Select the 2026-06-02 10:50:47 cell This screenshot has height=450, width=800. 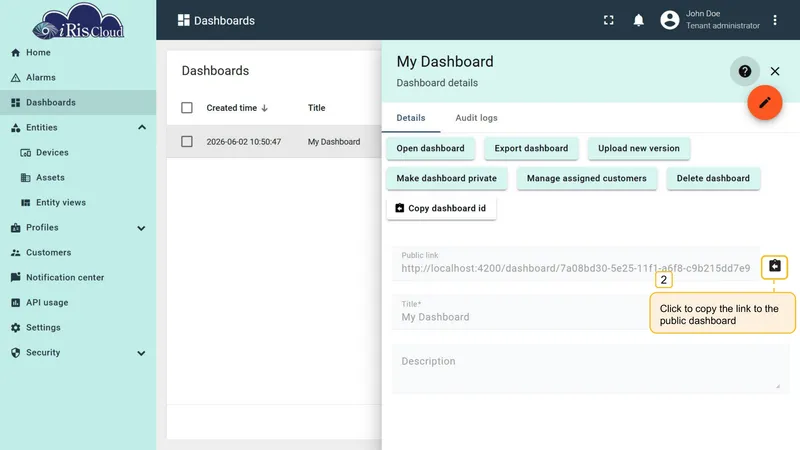[x=244, y=142]
